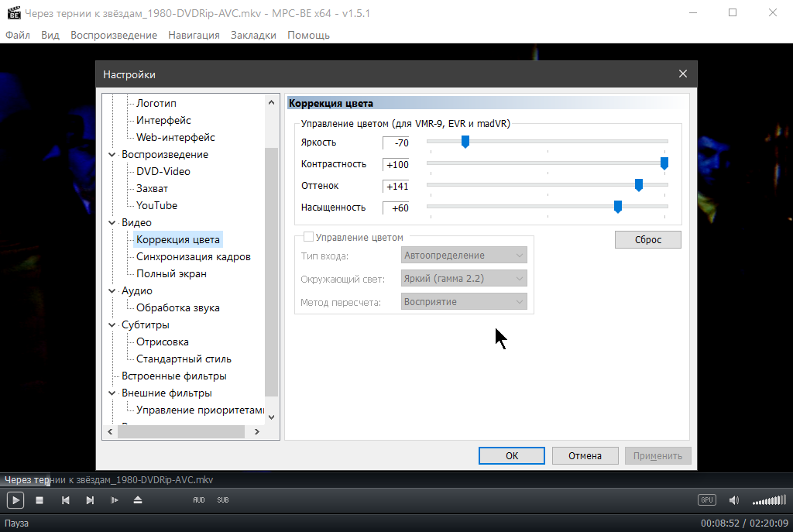Select Обработка звука tree item
This screenshot has width=793, height=532.
tap(178, 308)
